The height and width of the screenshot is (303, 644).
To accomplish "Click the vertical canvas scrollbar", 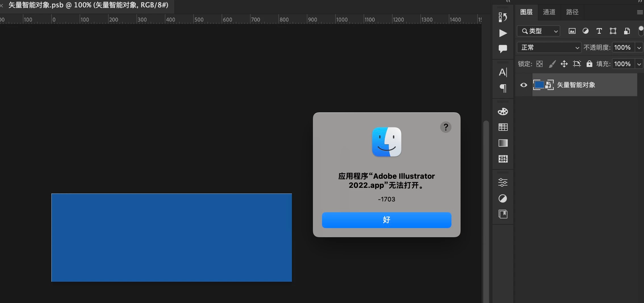I will (486, 211).
